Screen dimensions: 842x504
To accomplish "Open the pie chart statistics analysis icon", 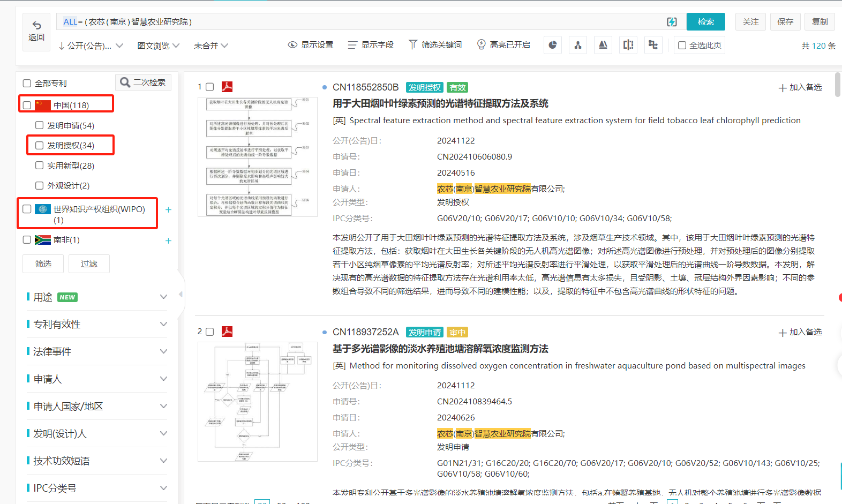I will (x=553, y=45).
